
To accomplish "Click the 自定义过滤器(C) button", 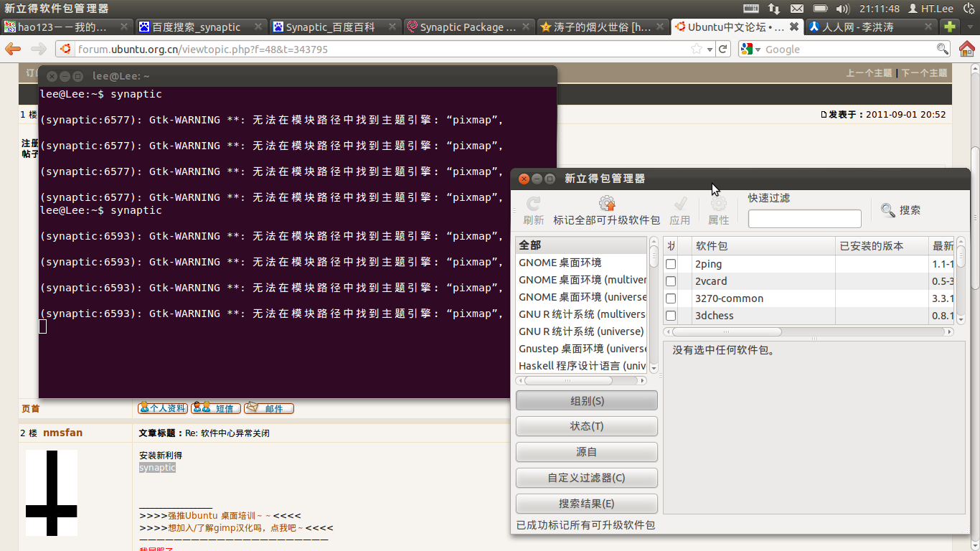I will click(586, 478).
